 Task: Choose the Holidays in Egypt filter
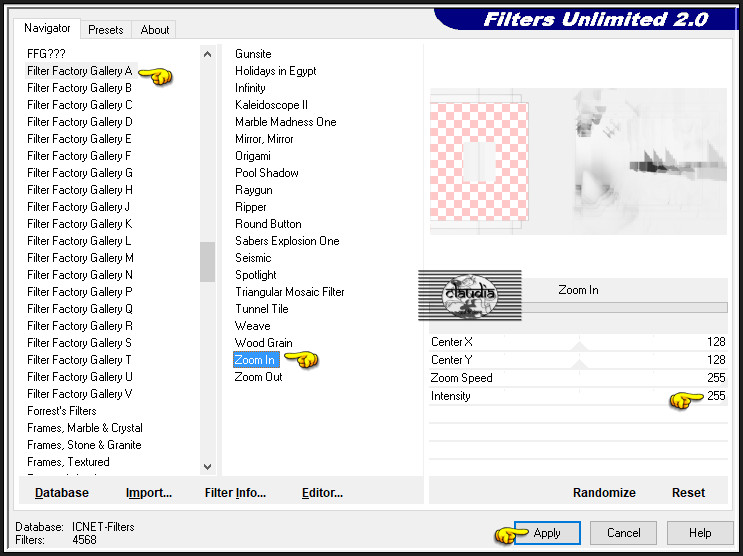tap(275, 71)
